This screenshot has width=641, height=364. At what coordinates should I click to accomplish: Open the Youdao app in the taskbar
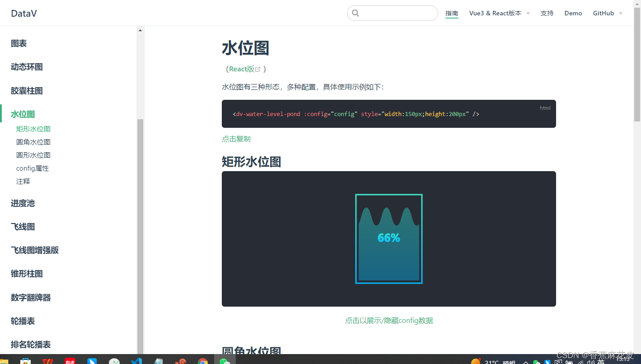(70, 361)
